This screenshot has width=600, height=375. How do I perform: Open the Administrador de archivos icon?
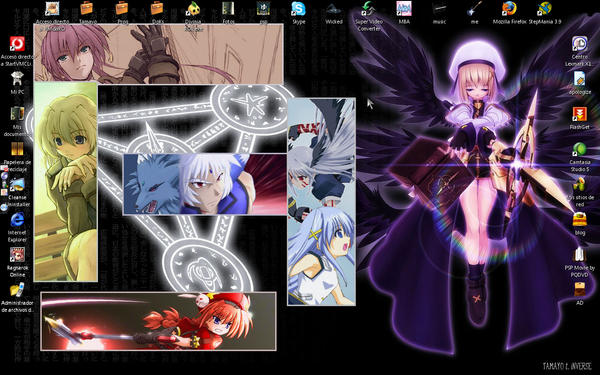(x=17, y=290)
